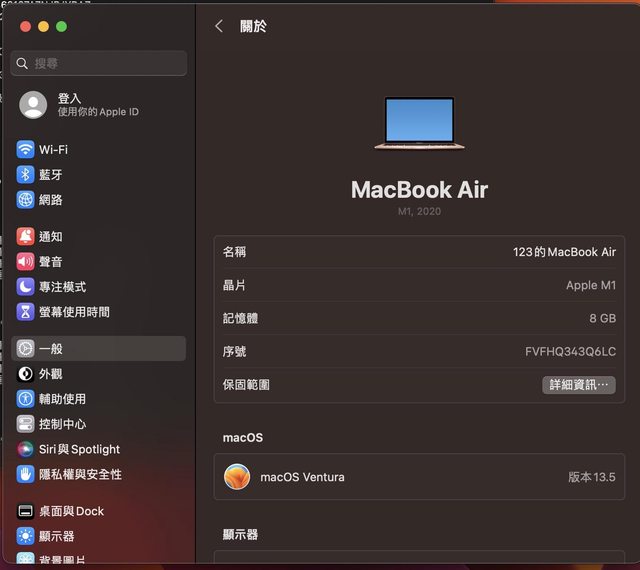The width and height of the screenshot is (640, 570).
Task: Click the 詳細資訊 warranty details button
Action: coord(578,385)
